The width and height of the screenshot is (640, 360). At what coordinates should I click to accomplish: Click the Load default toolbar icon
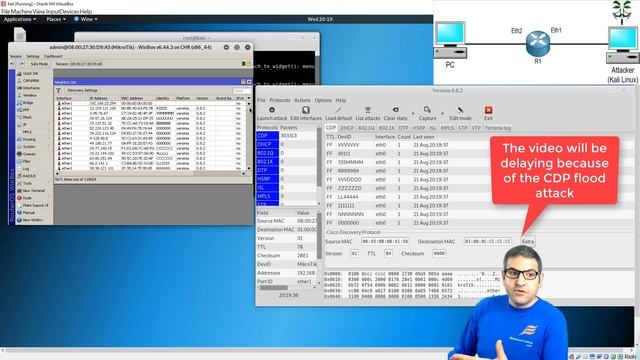click(338, 110)
